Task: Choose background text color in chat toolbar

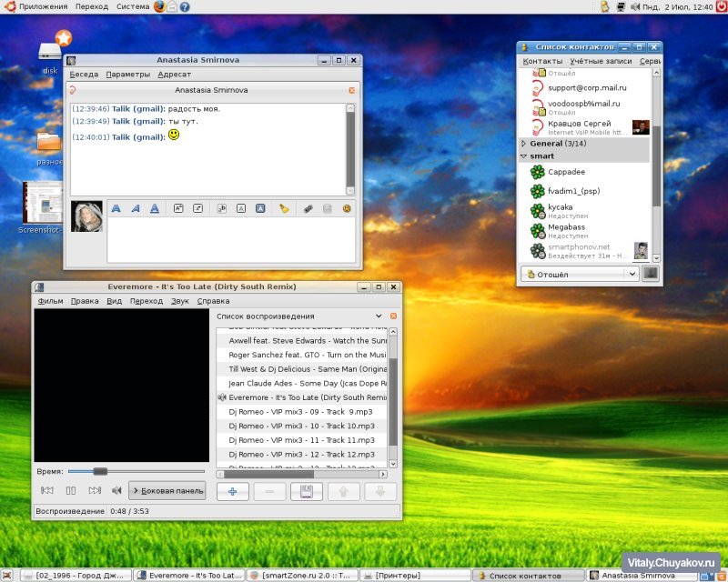Action: tap(260, 209)
